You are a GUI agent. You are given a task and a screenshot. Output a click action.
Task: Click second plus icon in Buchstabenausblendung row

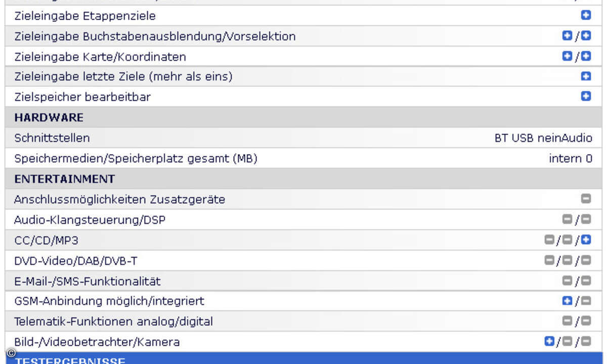pos(586,36)
